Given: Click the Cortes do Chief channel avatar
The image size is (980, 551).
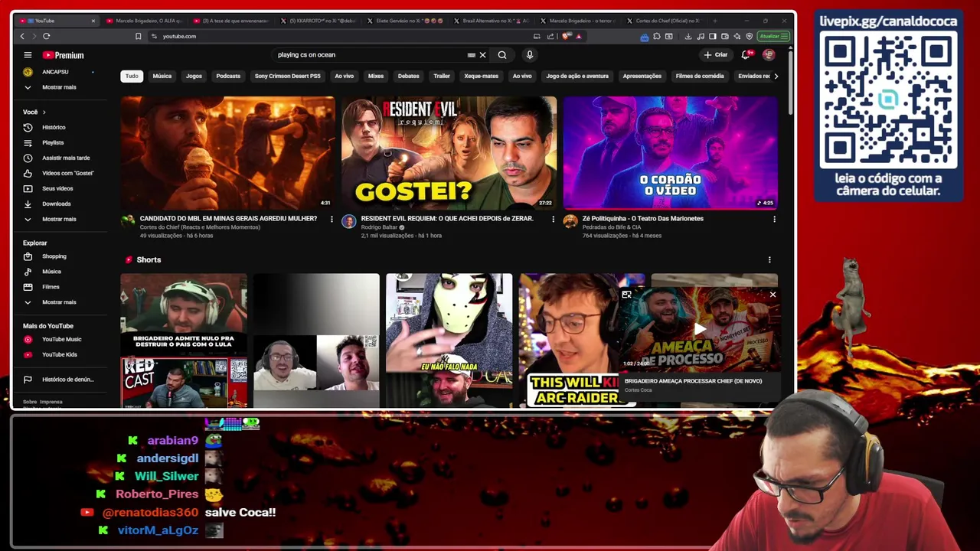Looking at the screenshot, I should click(128, 222).
